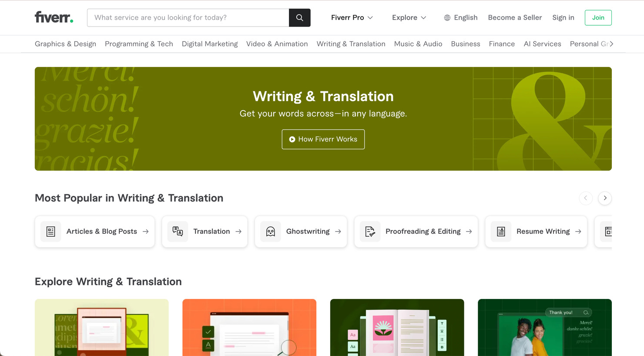Open the Personal Growth category

pyautogui.click(x=589, y=44)
